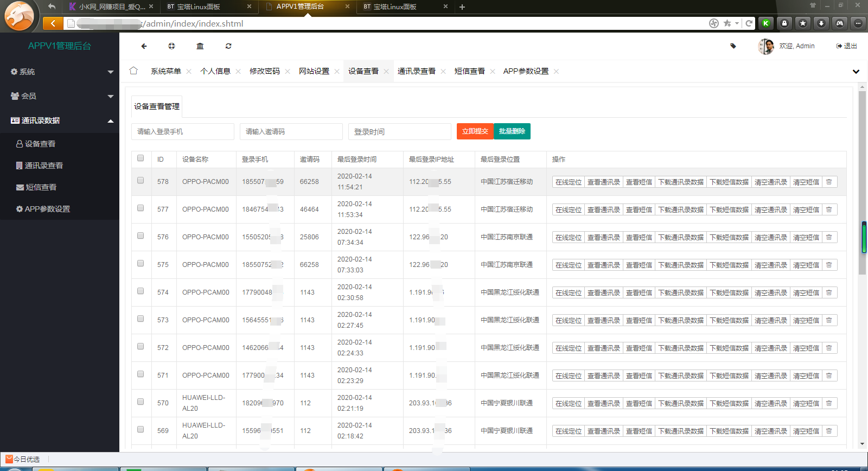Open the tab overflow dropdown chevron
The width and height of the screenshot is (868, 471).
[856, 72]
